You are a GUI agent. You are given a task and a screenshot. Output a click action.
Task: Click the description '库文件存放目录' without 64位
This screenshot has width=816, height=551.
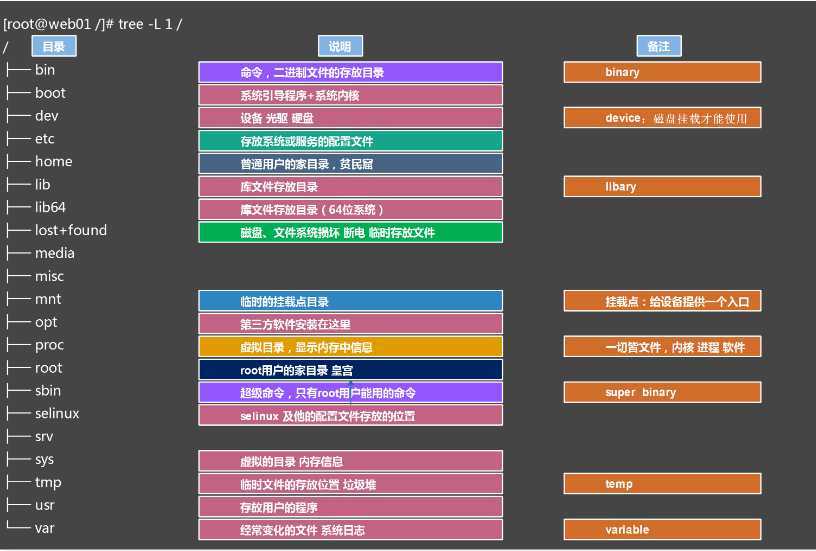[350, 187]
